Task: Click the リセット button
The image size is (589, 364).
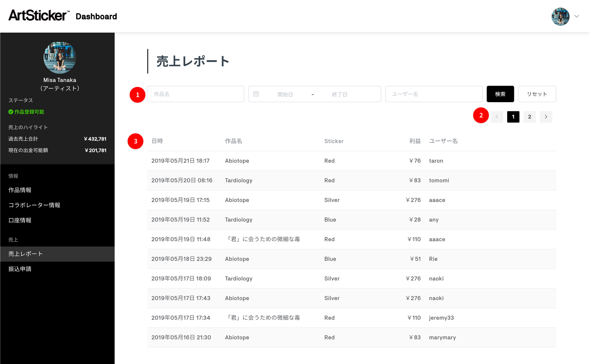Action: (x=537, y=94)
